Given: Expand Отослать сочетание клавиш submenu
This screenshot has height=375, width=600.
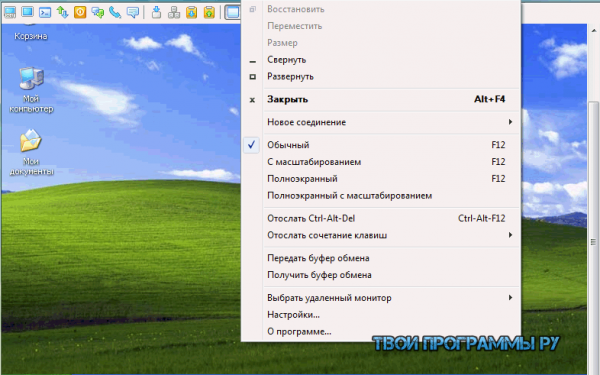Looking at the screenshot, I should click(x=381, y=235).
